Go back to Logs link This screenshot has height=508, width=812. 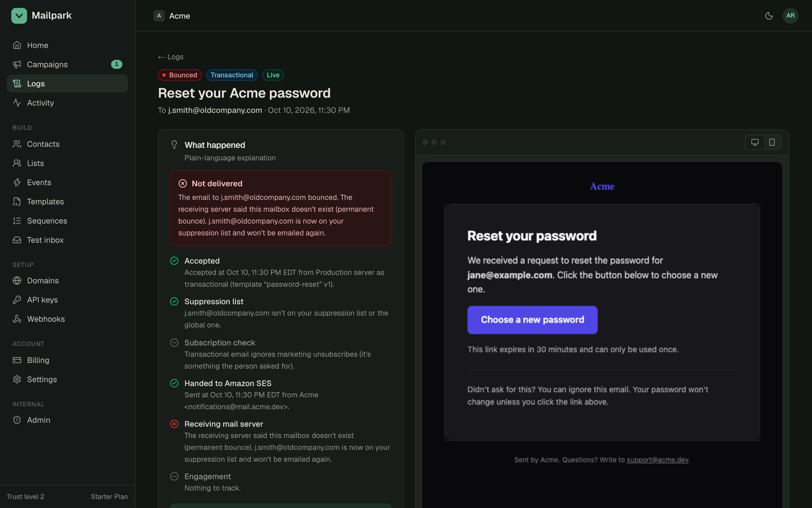171,57
